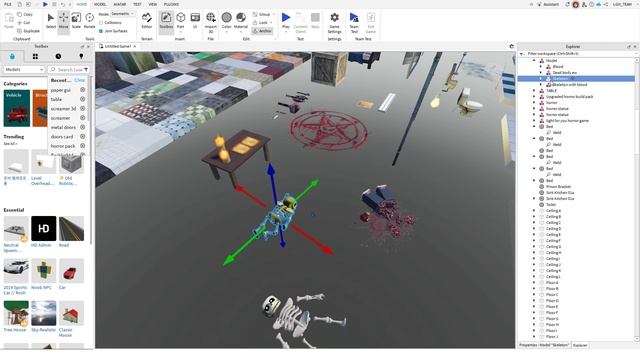Viewport: 640px width, 360px height.
Task: Click the Undo arrow in title bar
Action: pos(62,4)
